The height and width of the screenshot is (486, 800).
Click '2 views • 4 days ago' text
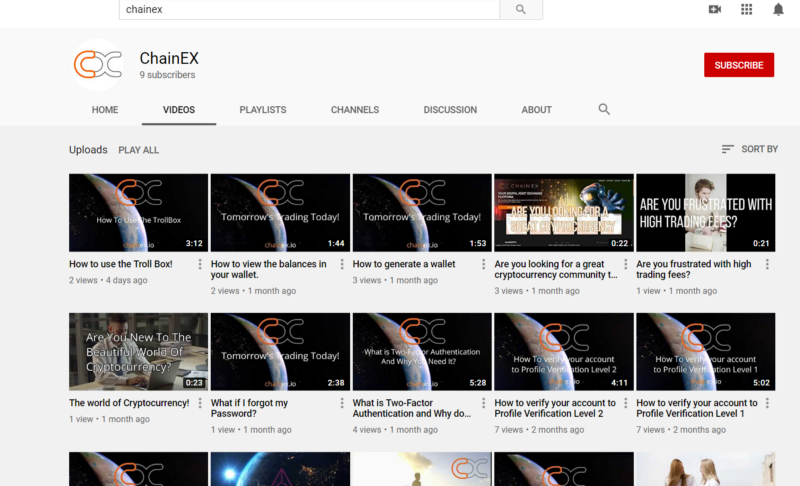click(108, 280)
